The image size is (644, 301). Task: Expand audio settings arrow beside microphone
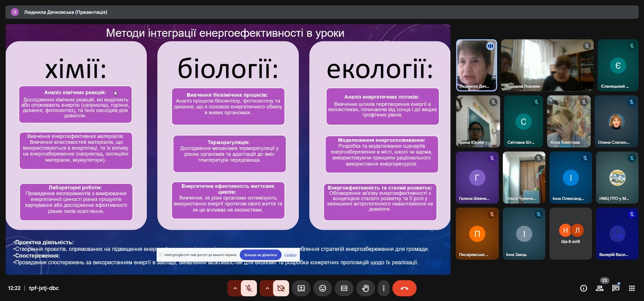click(x=235, y=288)
